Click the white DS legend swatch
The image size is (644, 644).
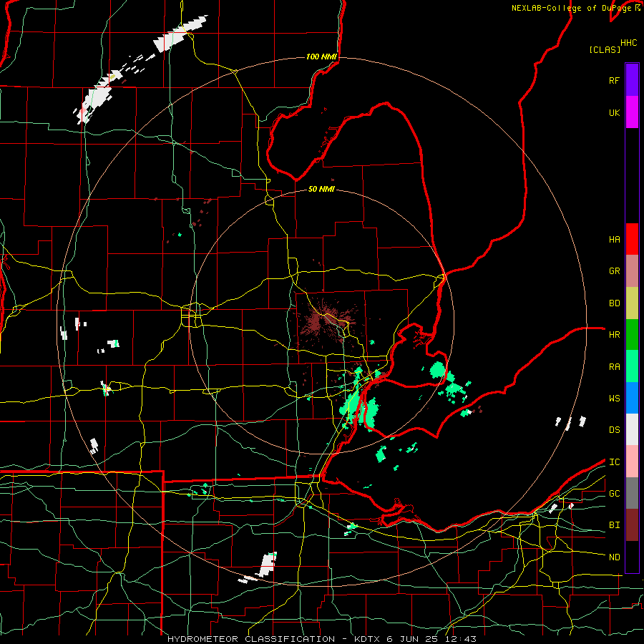pos(632,429)
